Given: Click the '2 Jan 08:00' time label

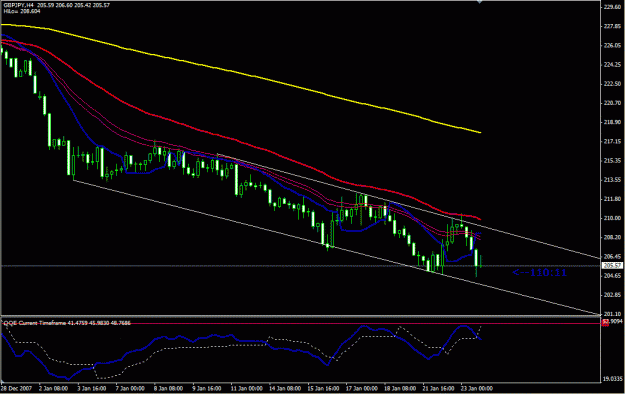Looking at the screenshot, I should pos(53,388).
